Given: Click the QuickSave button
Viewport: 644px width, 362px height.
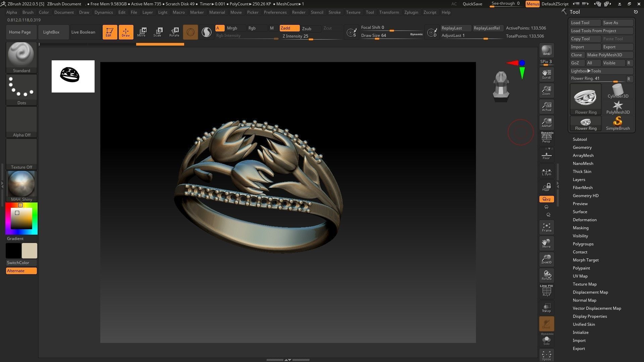Looking at the screenshot, I should click(472, 4).
